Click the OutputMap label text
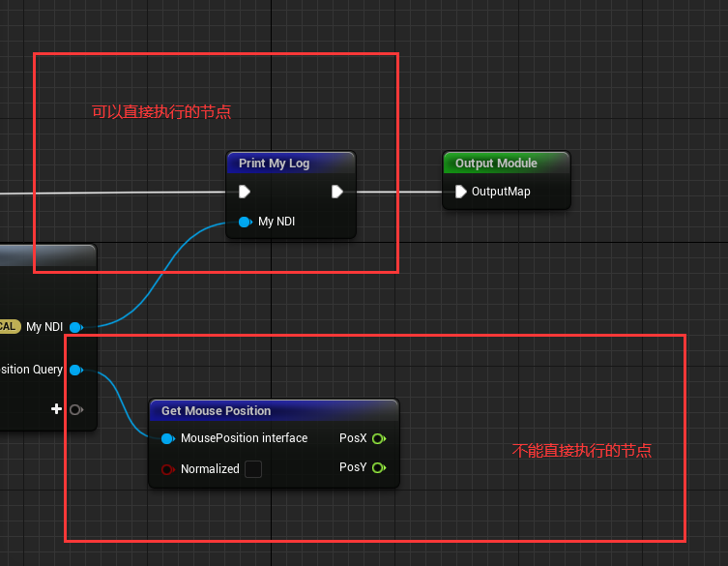728x566 pixels. point(501,192)
